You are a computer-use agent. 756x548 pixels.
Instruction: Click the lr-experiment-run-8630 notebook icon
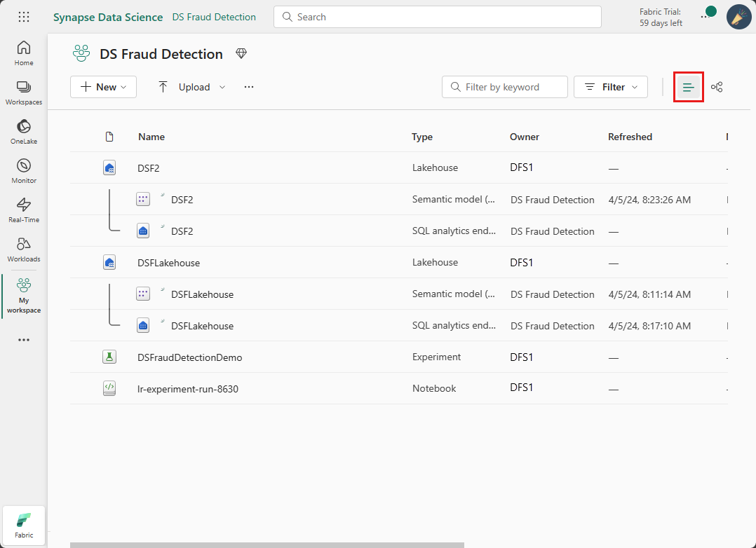[109, 388]
